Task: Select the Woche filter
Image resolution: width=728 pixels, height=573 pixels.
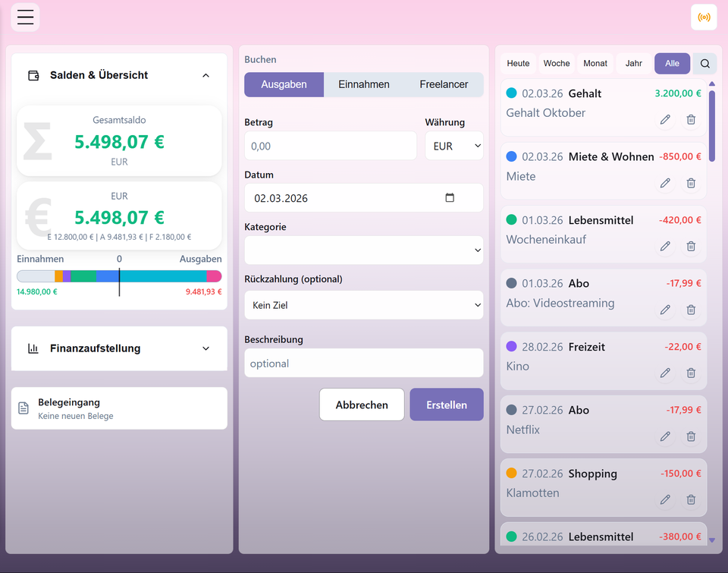Action: coord(557,64)
